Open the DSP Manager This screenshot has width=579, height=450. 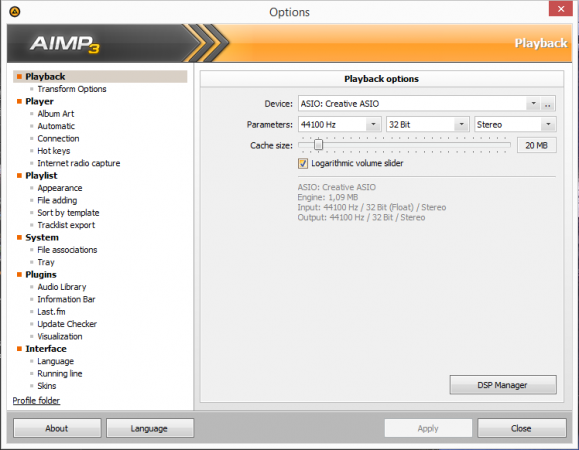[503, 385]
